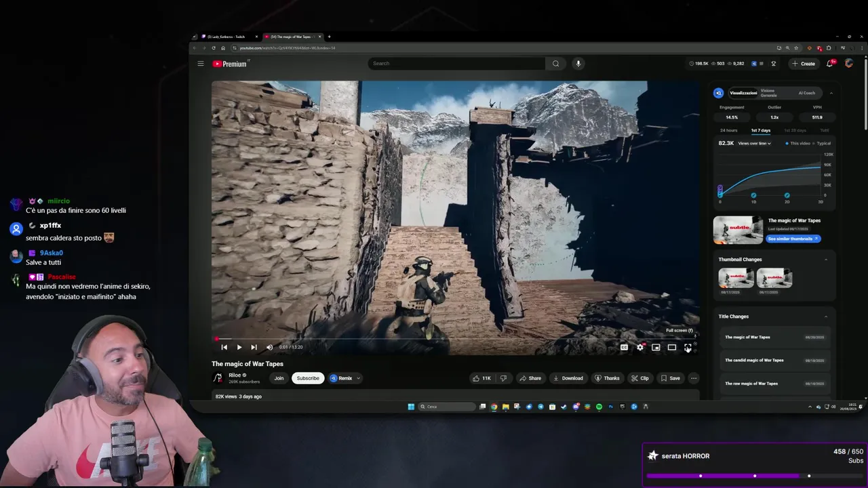The image size is (868, 488).
Task: Select 'The candid magic of War Tapes' title
Action: 754,361
